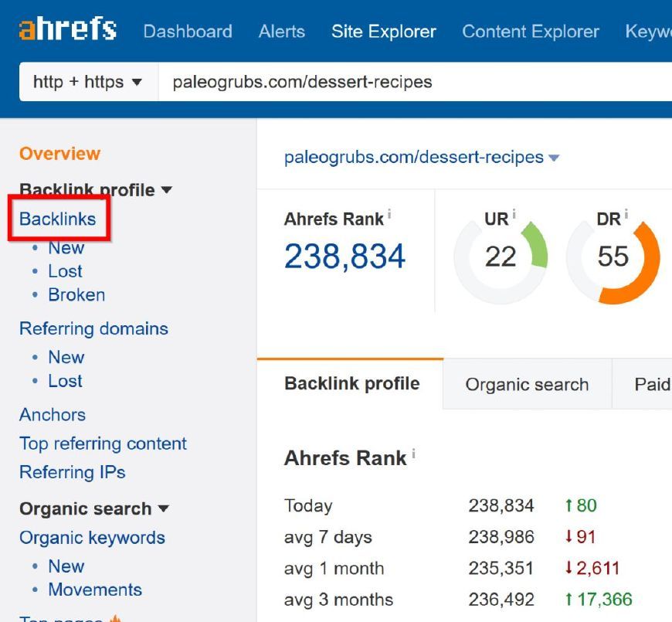
Task: Click the info icon next to DR
Action: [x=626, y=213]
